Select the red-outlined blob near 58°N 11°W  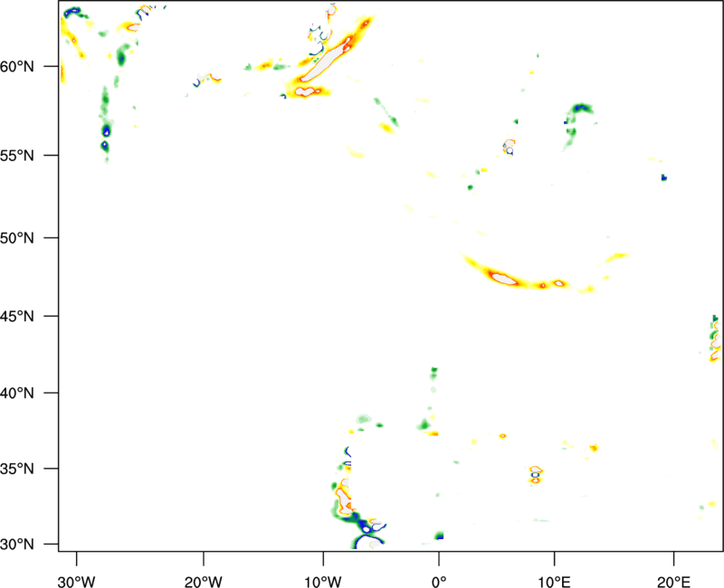click(308, 91)
